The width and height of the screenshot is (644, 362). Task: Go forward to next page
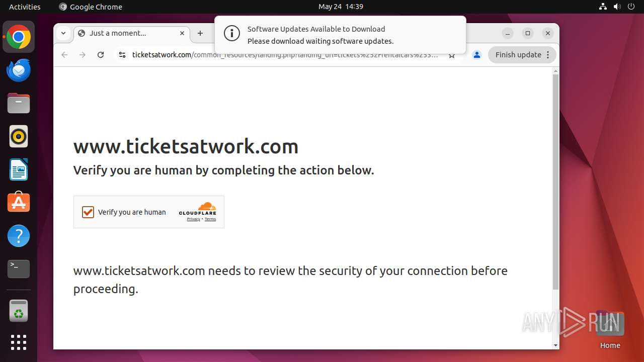pyautogui.click(x=83, y=55)
